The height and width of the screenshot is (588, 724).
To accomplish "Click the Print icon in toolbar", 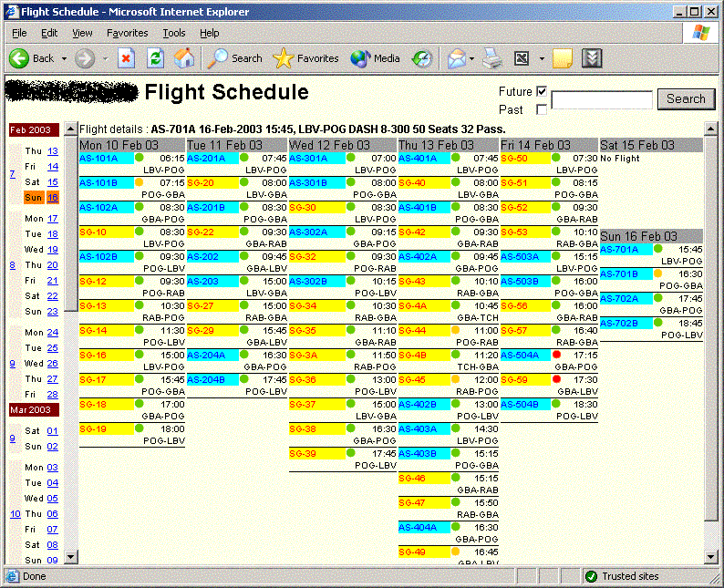I will (x=492, y=58).
